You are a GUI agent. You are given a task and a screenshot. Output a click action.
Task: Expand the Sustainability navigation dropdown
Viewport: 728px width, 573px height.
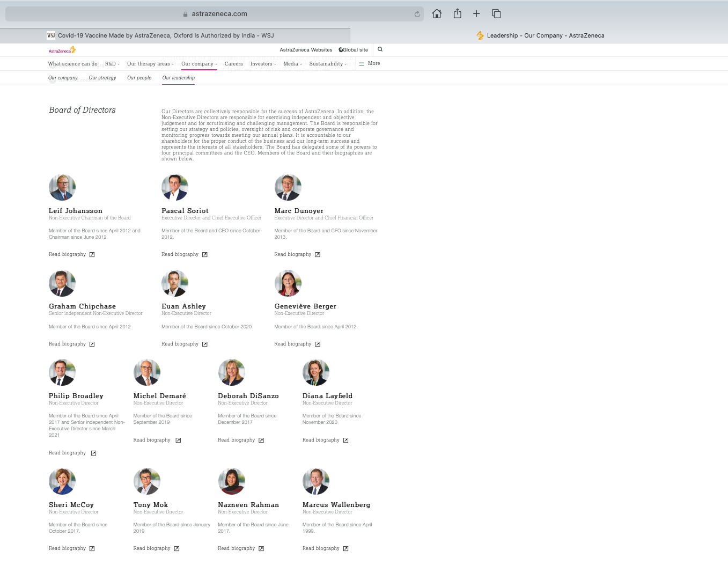(x=328, y=64)
